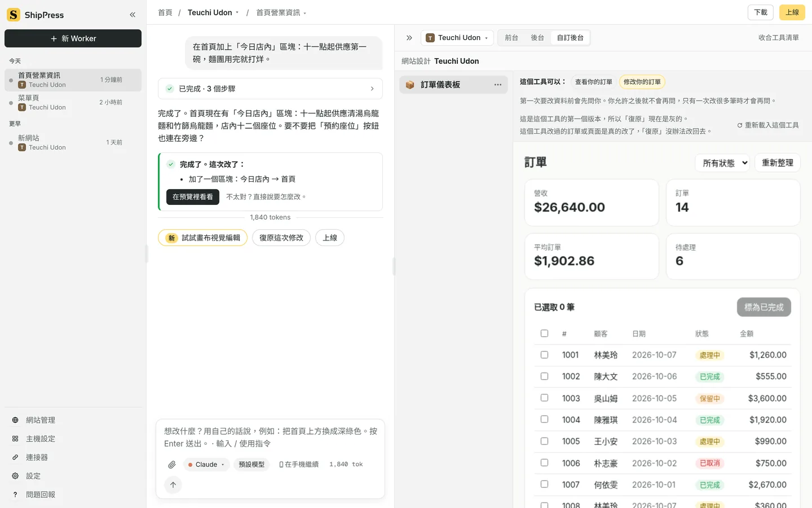
Task: Click in the chat message input box
Action: [270, 437]
